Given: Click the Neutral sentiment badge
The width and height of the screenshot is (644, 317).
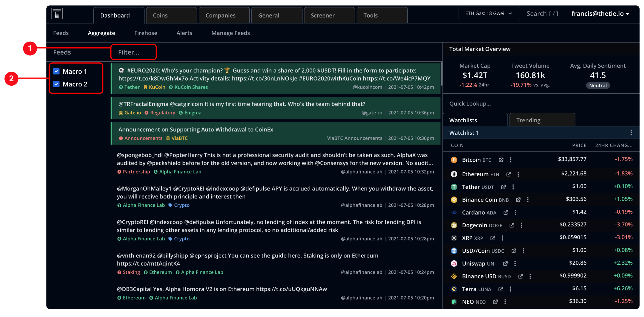Looking at the screenshot, I should 598,85.
